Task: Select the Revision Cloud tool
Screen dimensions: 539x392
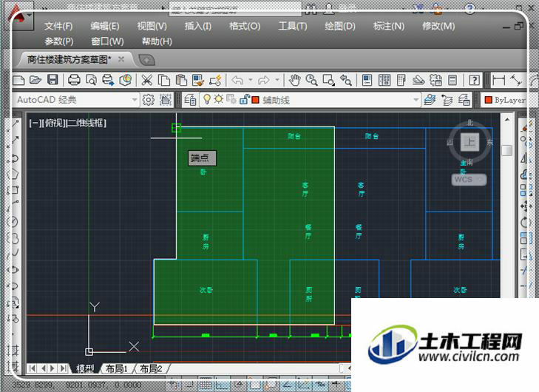Action: [x=13, y=238]
